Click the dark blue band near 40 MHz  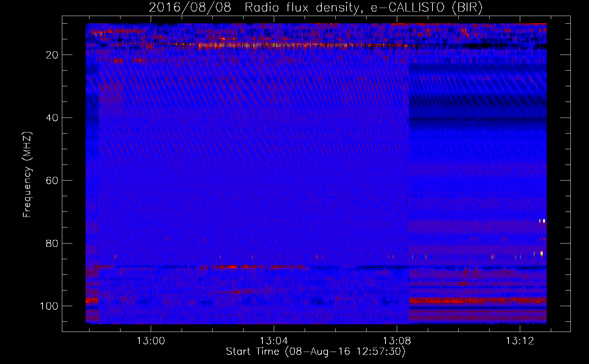click(478, 119)
